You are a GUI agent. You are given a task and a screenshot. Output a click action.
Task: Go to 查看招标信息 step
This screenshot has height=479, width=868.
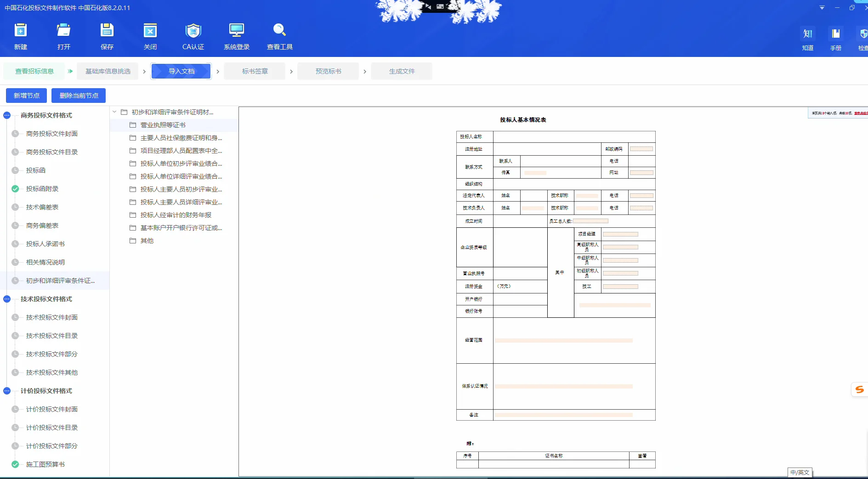34,71
